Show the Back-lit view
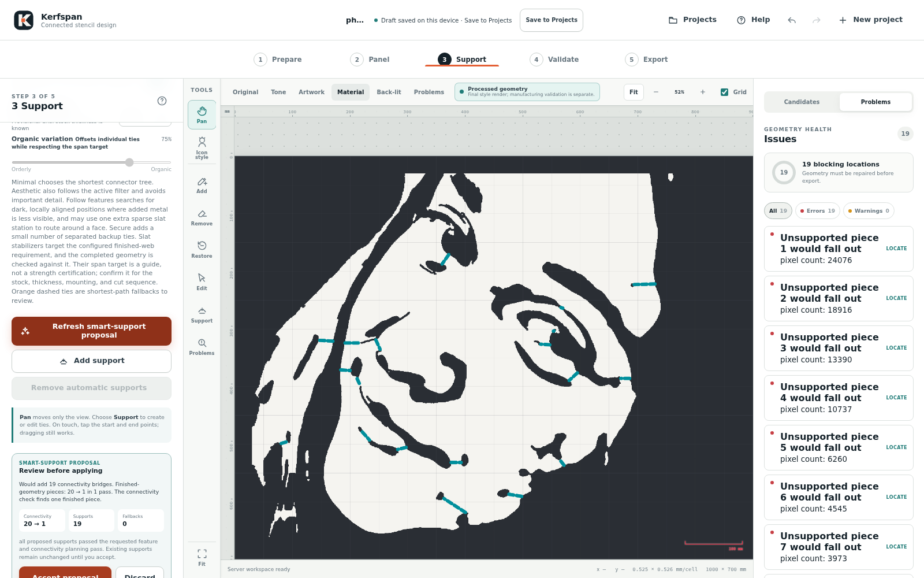This screenshot has width=924, height=578. pos(389,92)
